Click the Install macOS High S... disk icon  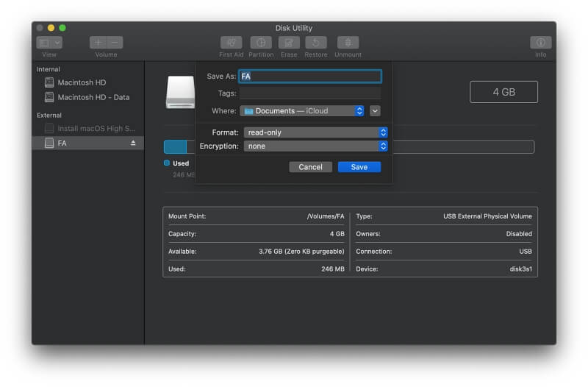(49, 128)
